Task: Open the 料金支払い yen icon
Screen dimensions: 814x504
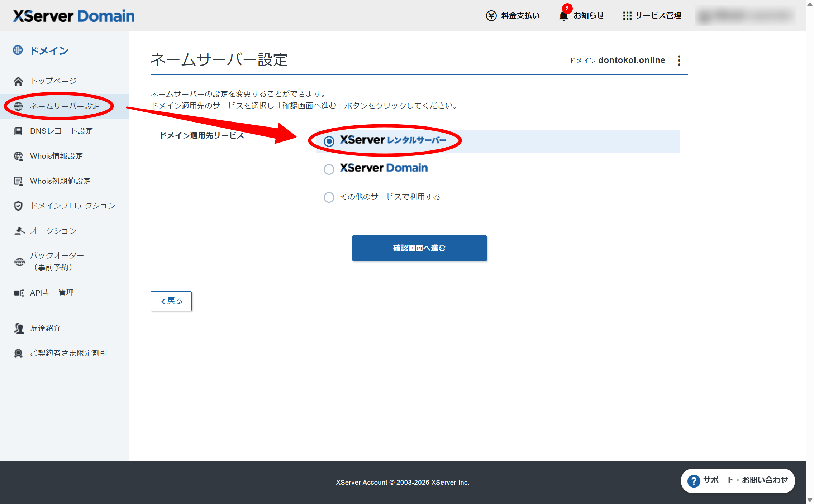Action: 491,16
